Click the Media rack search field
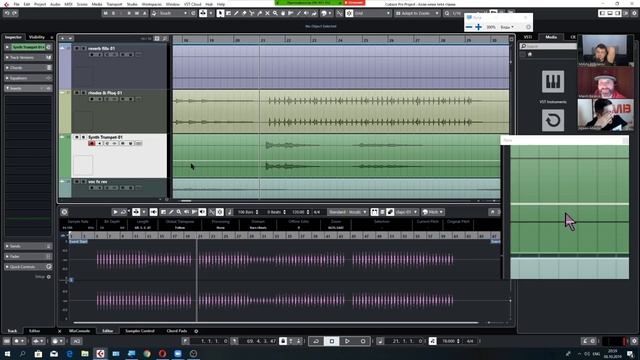 (x=548, y=46)
